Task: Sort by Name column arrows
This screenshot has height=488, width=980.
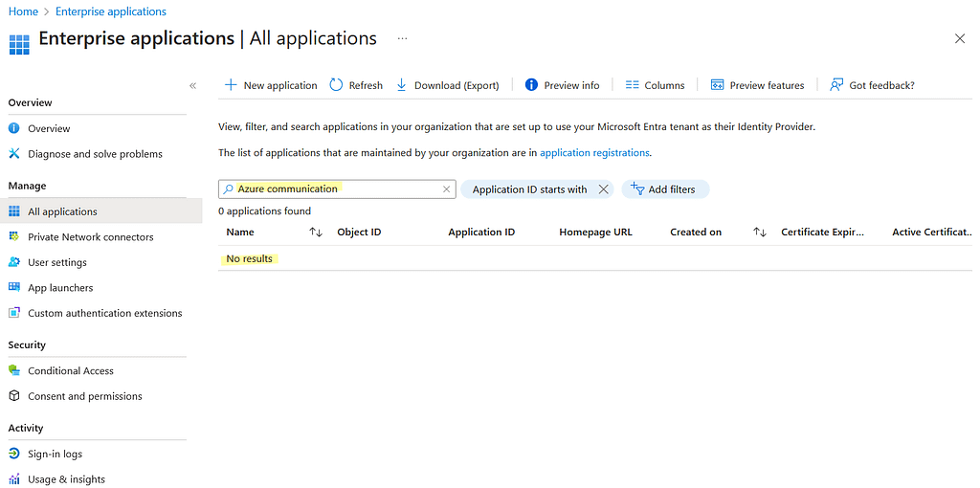Action: click(316, 233)
